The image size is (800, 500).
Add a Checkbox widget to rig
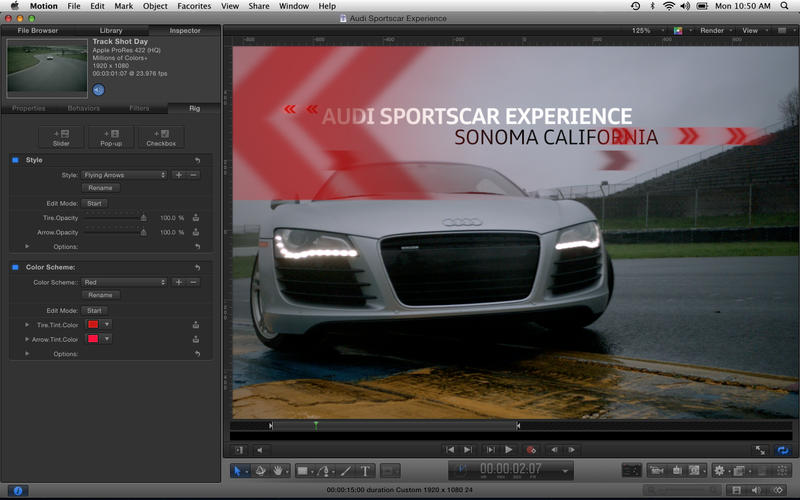pos(160,137)
